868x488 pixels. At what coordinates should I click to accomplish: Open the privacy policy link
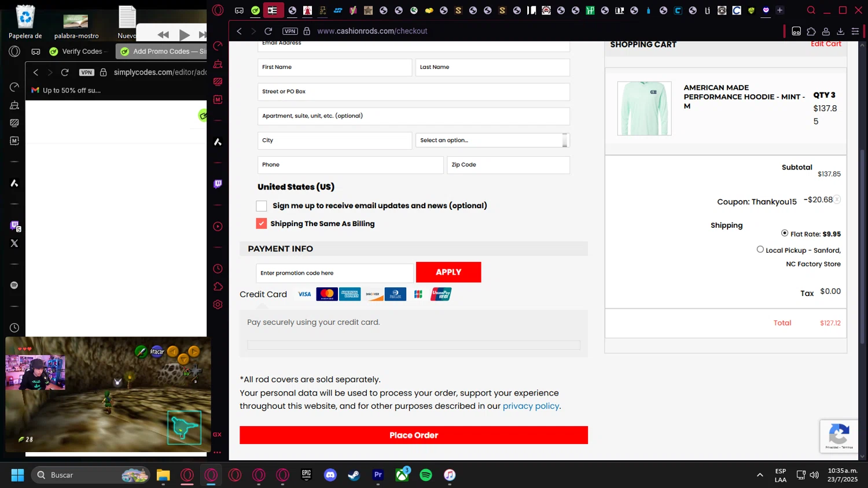click(531, 406)
